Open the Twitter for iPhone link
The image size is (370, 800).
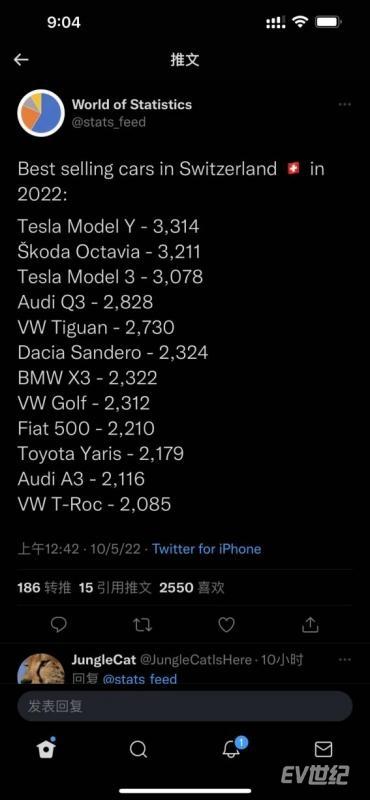coord(207,549)
